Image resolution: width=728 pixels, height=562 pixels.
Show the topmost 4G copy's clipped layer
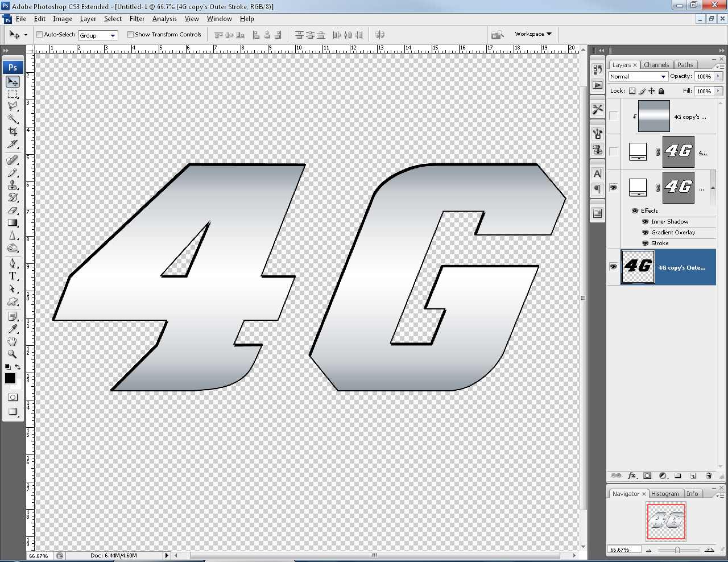[x=613, y=116]
